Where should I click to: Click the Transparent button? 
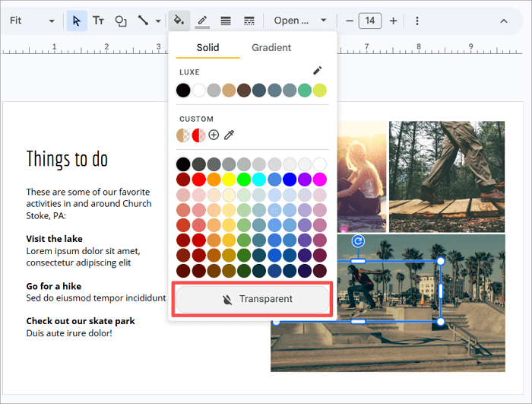click(252, 299)
